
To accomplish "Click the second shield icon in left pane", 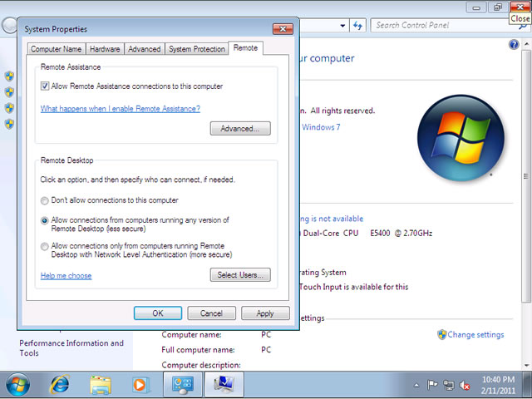I will coord(9,92).
